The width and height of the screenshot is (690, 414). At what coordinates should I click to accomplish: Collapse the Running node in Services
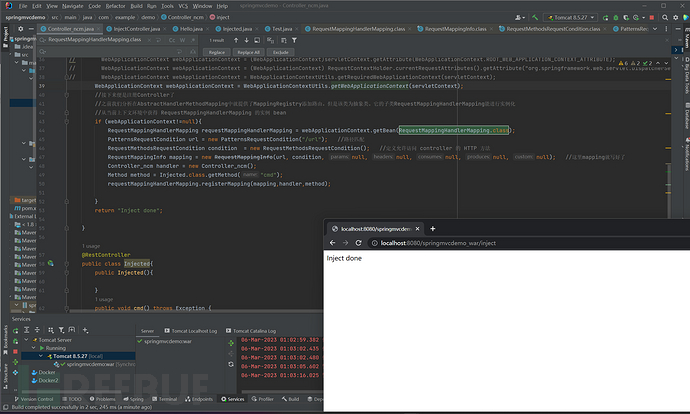[x=33, y=348]
